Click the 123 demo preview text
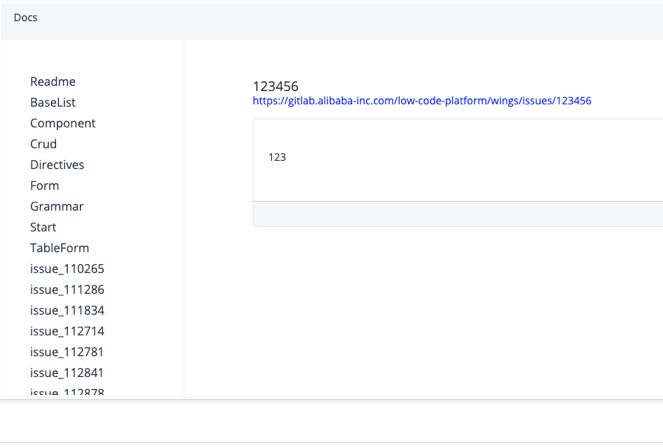The image size is (663, 447). tap(278, 158)
